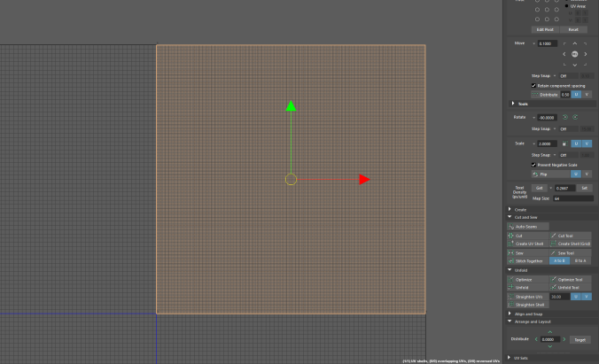This screenshot has height=364, width=599.
Task: Click the Texel Density Set button
Action: click(x=584, y=188)
